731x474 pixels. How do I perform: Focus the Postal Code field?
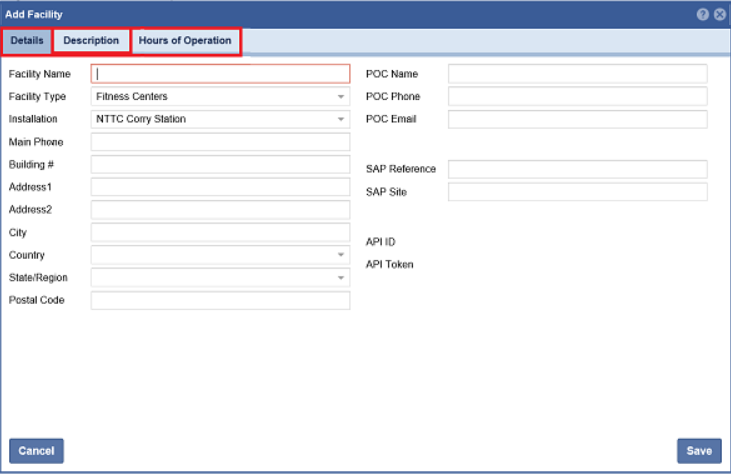(220, 300)
